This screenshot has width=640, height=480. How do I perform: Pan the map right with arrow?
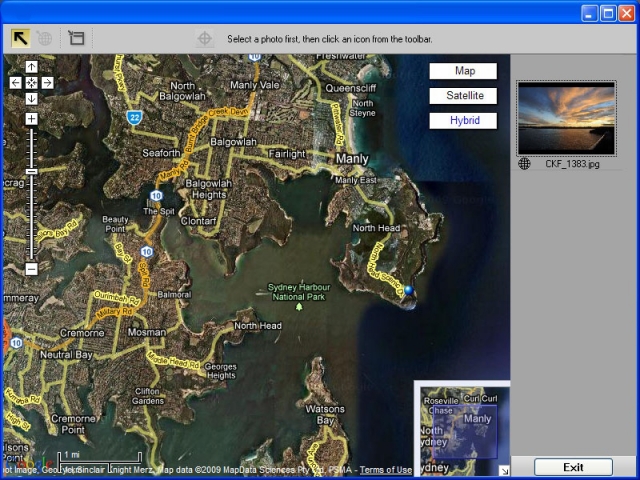tap(47, 83)
